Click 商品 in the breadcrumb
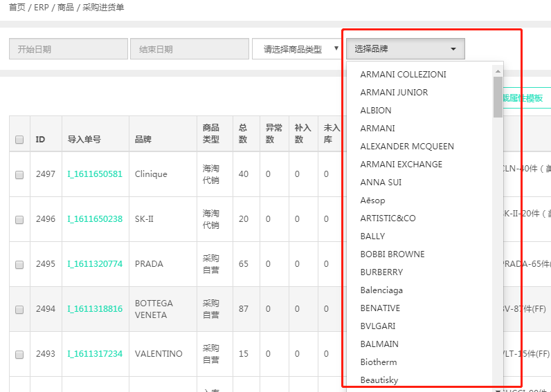551x392 pixels. click(65, 8)
